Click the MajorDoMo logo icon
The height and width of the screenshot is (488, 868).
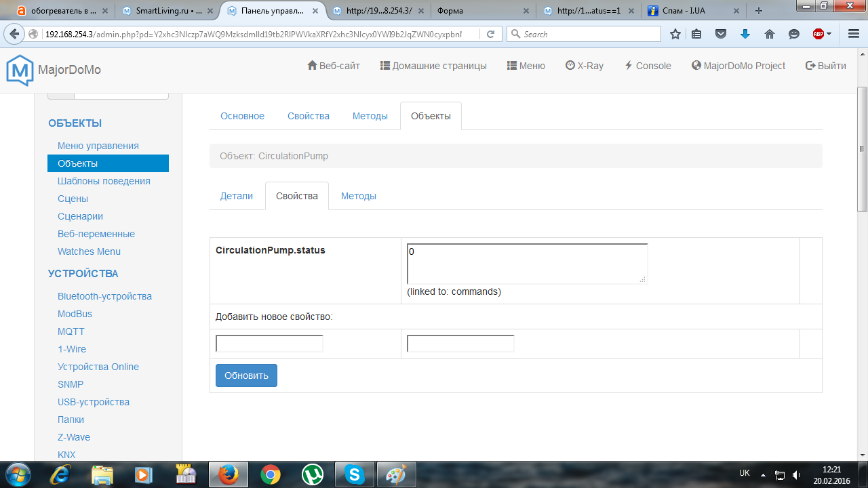coord(20,70)
